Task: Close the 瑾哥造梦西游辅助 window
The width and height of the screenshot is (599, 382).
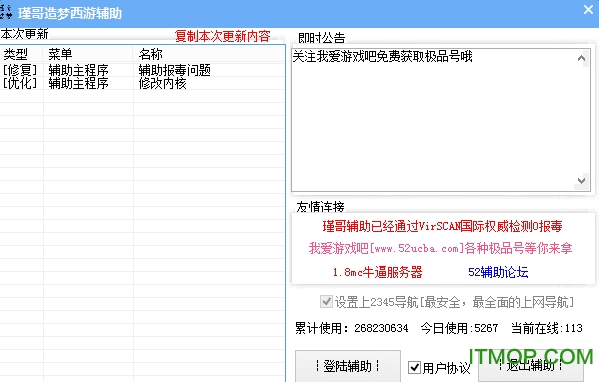Action: [x=589, y=10]
